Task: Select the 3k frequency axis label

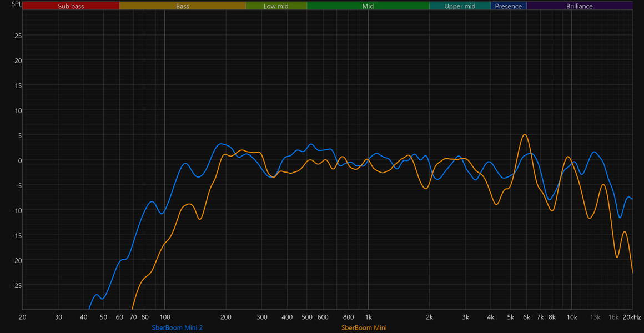Action: pos(465,317)
